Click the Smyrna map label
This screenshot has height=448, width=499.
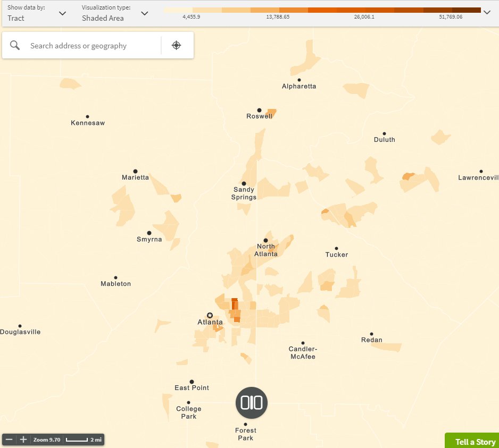pos(149,239)
